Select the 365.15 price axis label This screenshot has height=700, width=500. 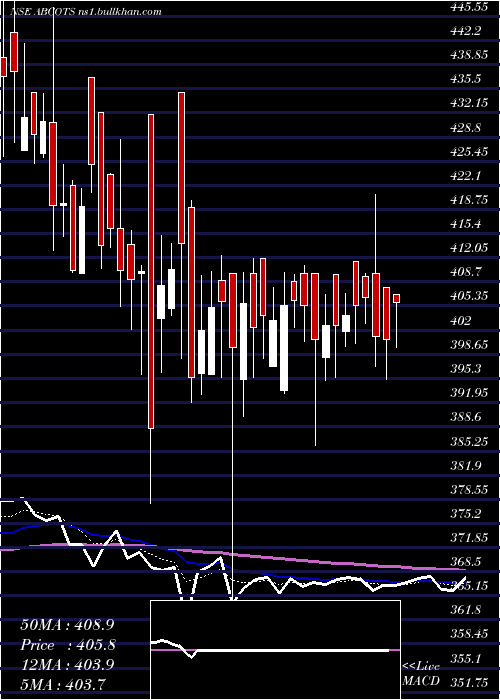click(467, 587)
